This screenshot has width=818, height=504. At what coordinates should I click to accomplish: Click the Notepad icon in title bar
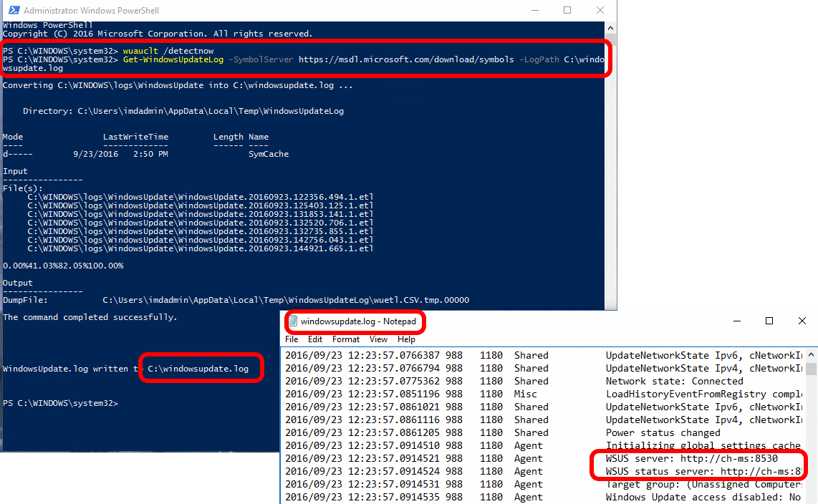(x=293, y=322)
